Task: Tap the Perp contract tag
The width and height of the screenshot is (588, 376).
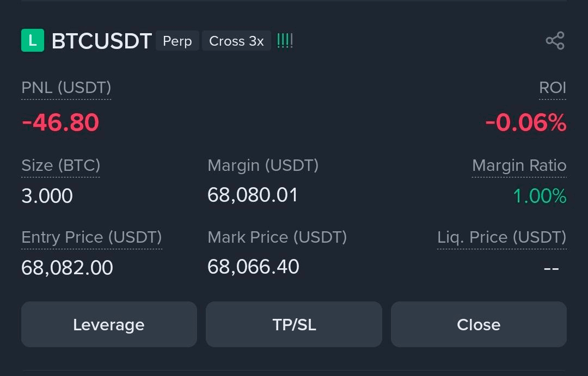Action: 177,41
